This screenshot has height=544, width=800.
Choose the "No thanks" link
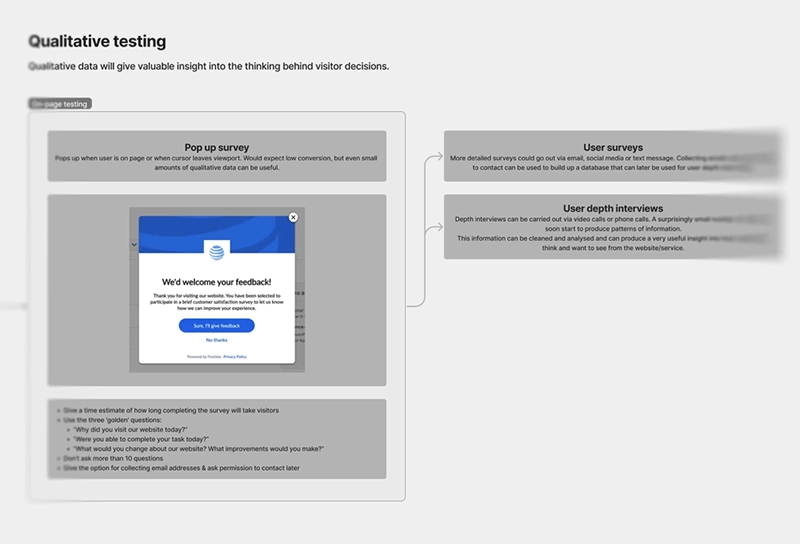(217, 340)
